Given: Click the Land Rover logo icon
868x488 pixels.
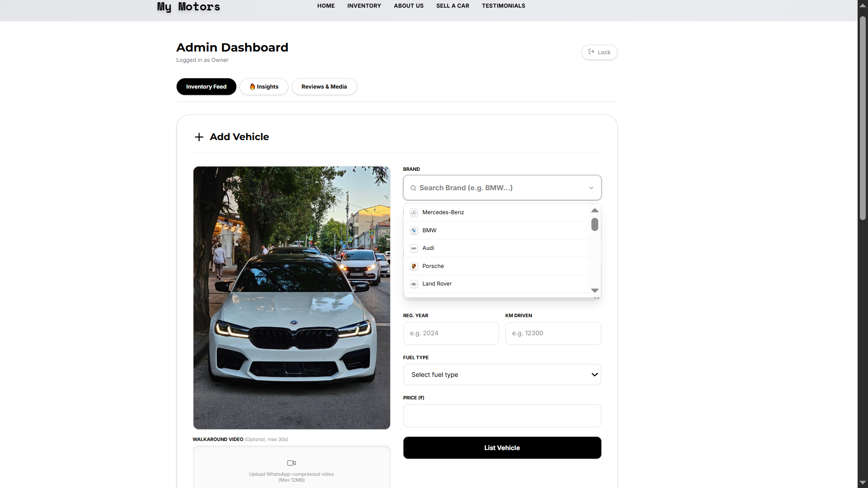Looking at the screenshot, I should pyautogui.click(x=414, y=284).
